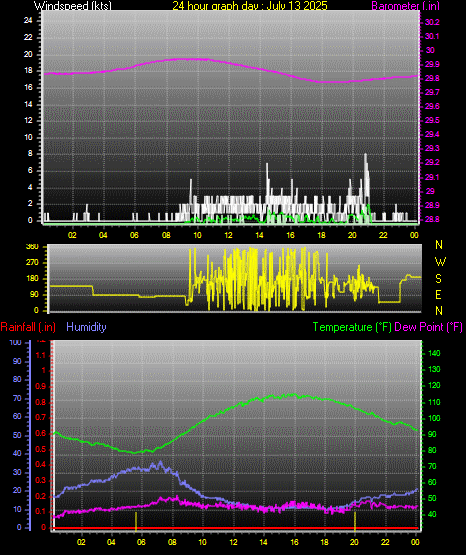Click the 70 value on the humidity axis
The width and height of the screenshot is (466, 555).
[x=17, y=399]
